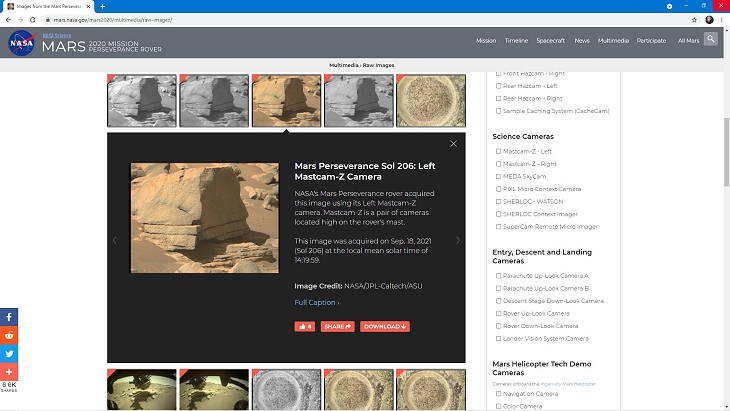Select the first hazcam shadow thumbnail in bottom row
Screen dimensions: 730x411
[x=142, y=390]
